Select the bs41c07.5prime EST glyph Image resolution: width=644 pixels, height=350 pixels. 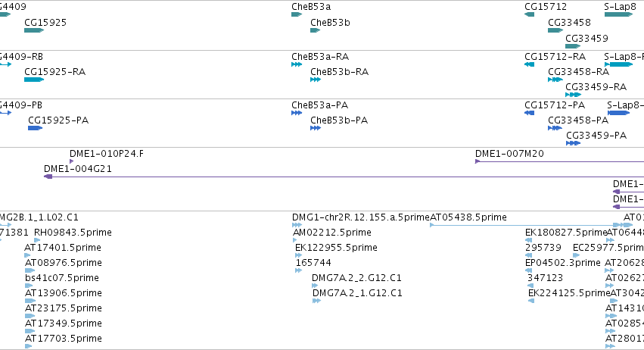(28, 286)
